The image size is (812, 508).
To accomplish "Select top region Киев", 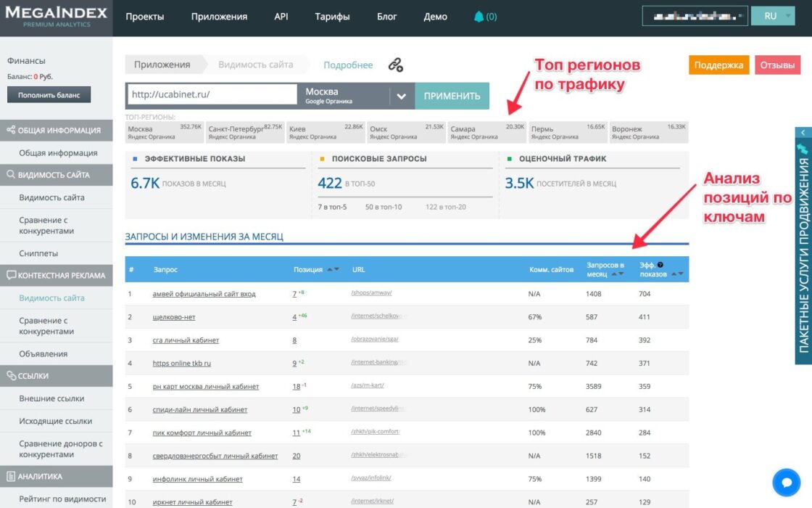I will [326, 132].
